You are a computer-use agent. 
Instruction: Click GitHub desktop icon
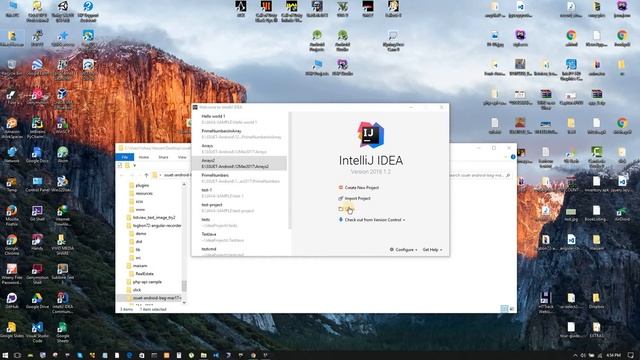pyautogui.click(x=11, y=301)
